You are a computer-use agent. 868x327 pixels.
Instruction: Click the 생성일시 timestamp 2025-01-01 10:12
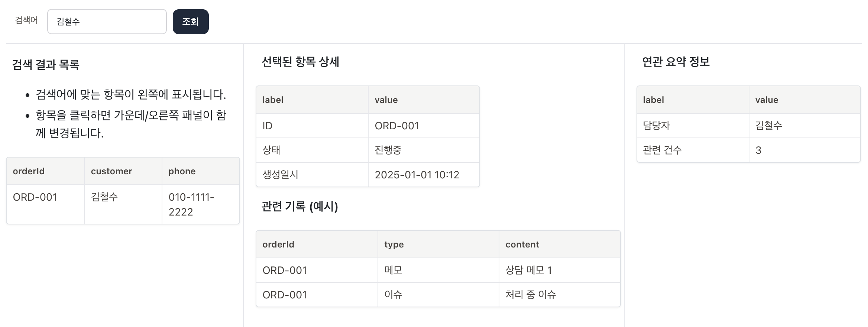pyautogui.click(x=417, y=174)
